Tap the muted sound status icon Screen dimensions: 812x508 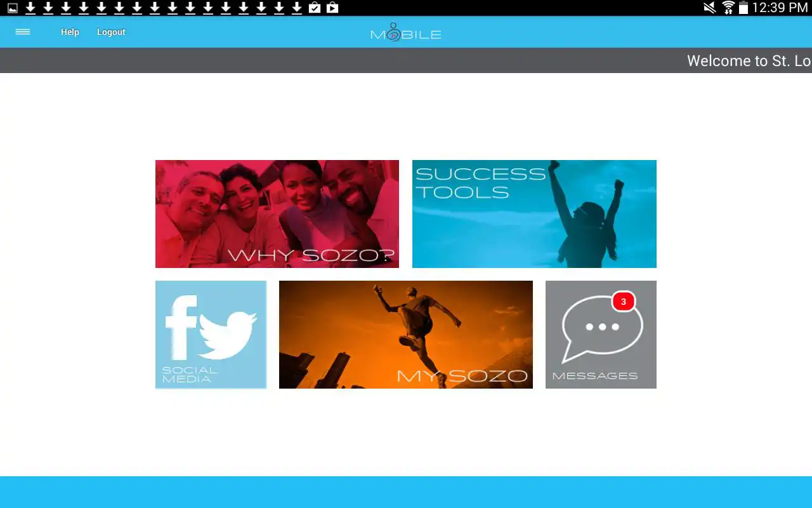(709, 8)
